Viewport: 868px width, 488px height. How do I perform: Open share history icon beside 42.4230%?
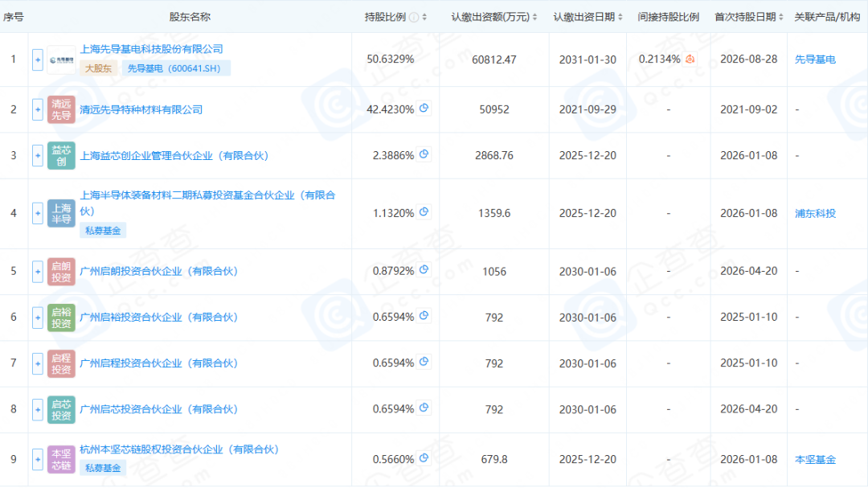click(424, 108)
